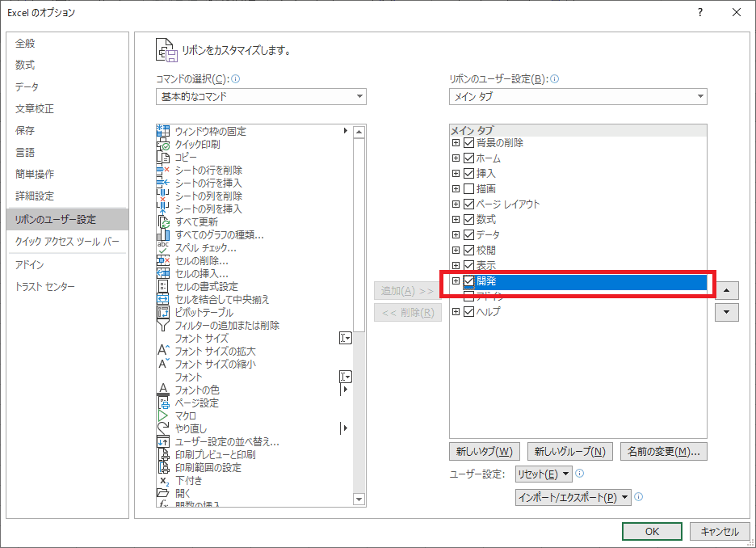Select the Font Color (フォントの色) icon

pyautogui.click(x=163, y=390)
